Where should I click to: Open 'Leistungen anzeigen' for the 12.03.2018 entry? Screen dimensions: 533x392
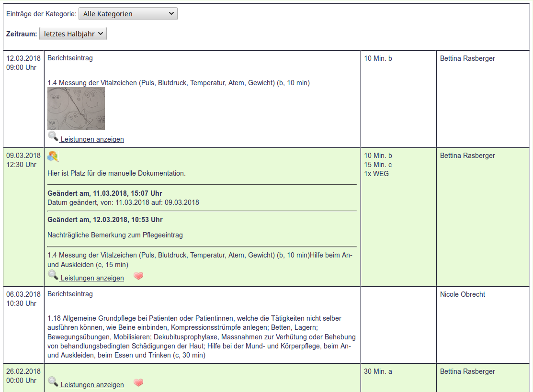(x=92, y=139)
